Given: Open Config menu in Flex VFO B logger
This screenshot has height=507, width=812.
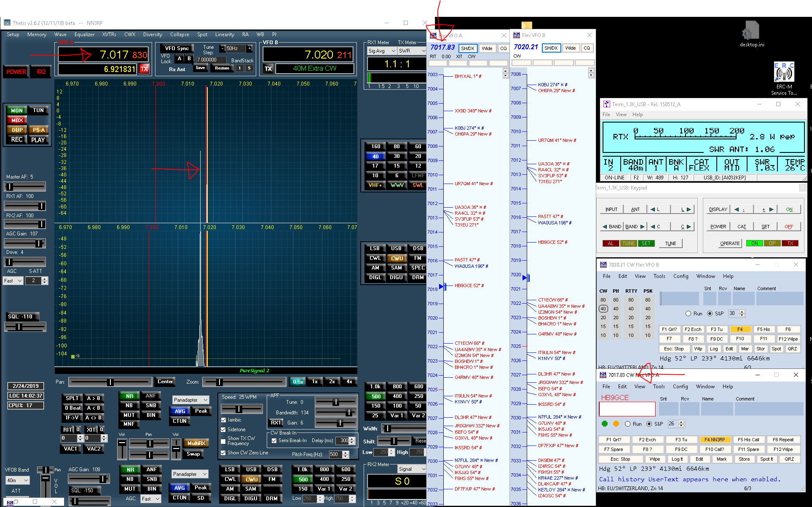Looking at the screenshot, I should click(681, 276).
